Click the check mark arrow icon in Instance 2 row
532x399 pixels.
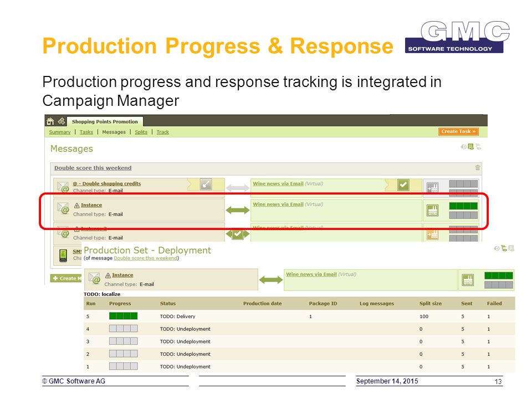click(x=238, y=234)
